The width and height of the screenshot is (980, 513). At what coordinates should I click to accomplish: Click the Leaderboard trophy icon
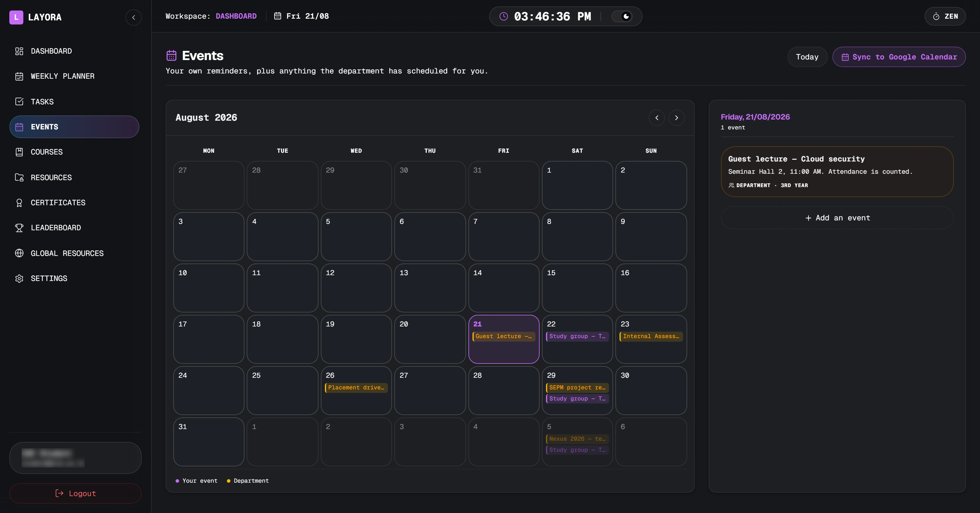19,228
